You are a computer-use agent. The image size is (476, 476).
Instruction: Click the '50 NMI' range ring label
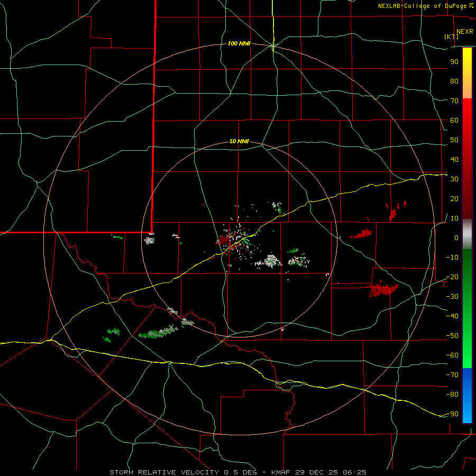[239, 141]
